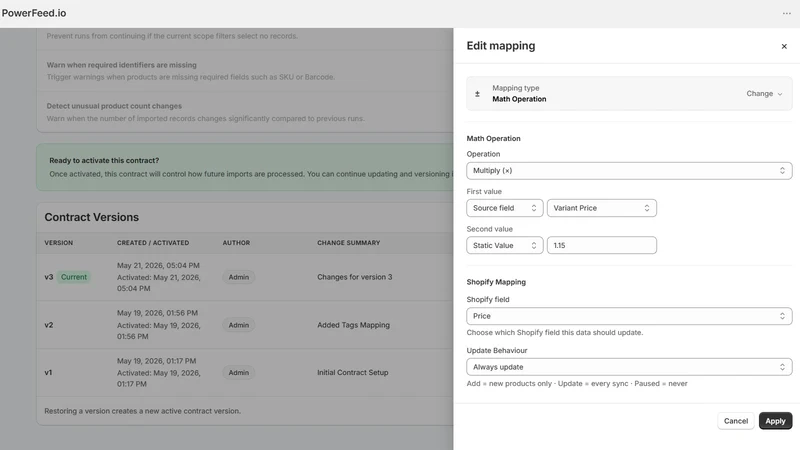Click 'Detect unusual product count changes' option
The image size is (800, 450).
tap(114, 106)
